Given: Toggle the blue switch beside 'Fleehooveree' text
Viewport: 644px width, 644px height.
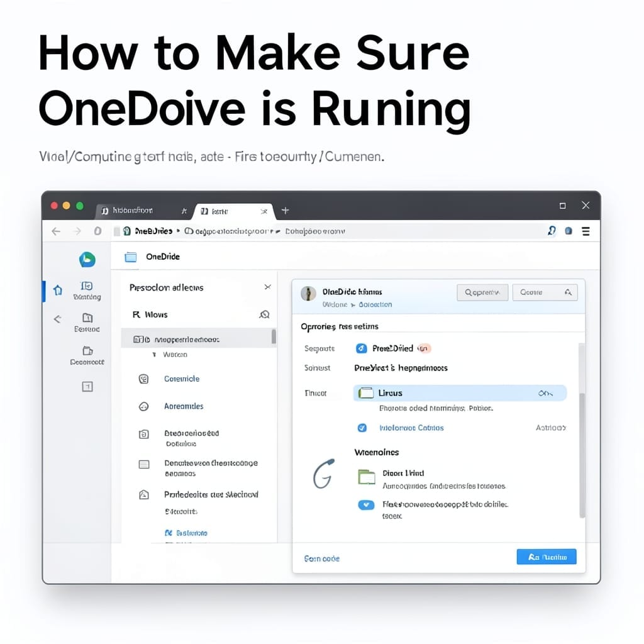Looking at the screenshot, I should pyautogui.click(x=366, y=505).
